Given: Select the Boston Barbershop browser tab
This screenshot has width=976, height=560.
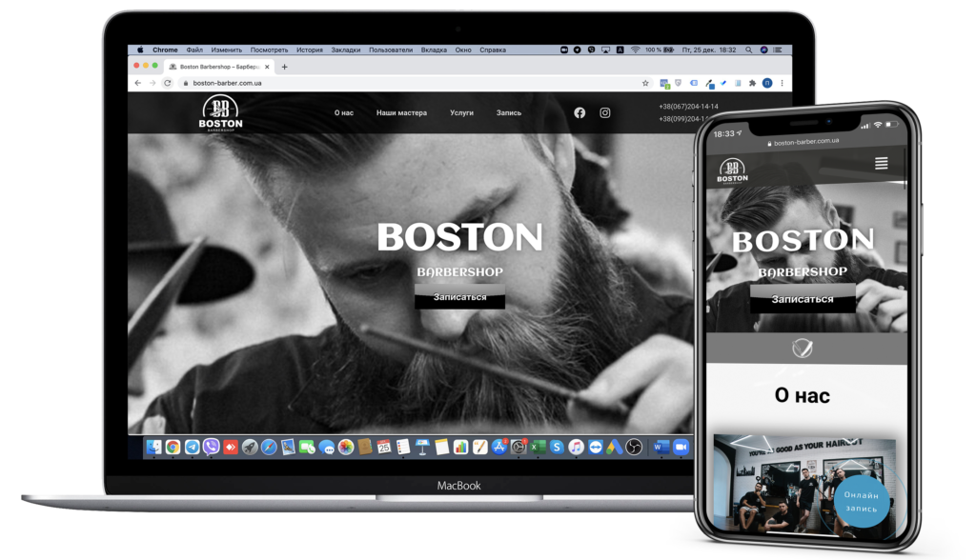Looking at the screenshot, I should click(220, 67).
